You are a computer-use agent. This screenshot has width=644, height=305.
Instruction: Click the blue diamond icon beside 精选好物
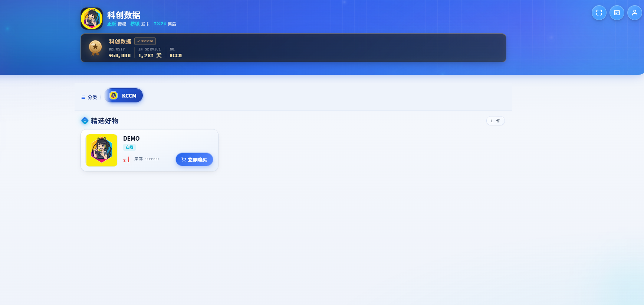click(85, 121)
